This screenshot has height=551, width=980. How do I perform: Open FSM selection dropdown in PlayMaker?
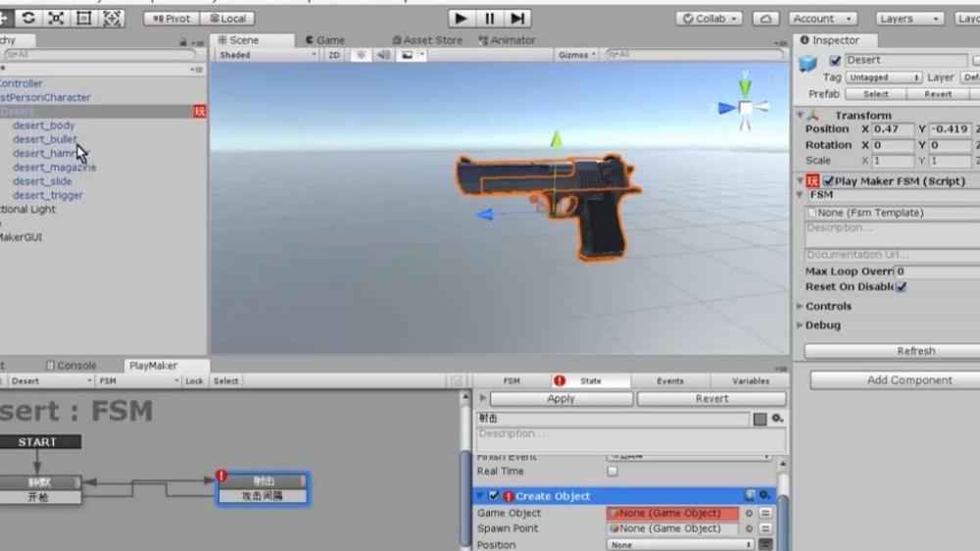click(139, 380)
